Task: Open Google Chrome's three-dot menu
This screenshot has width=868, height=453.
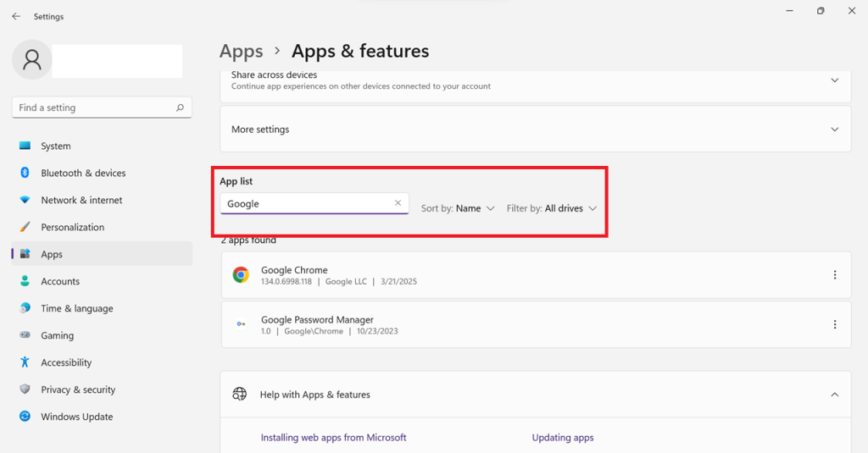Action: pos(835,275)
